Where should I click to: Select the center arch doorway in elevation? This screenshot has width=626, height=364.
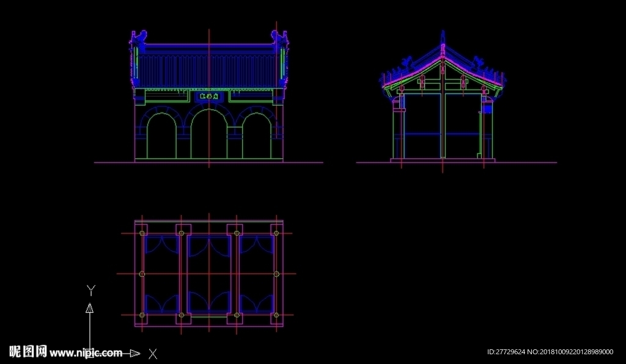(209, 134)
